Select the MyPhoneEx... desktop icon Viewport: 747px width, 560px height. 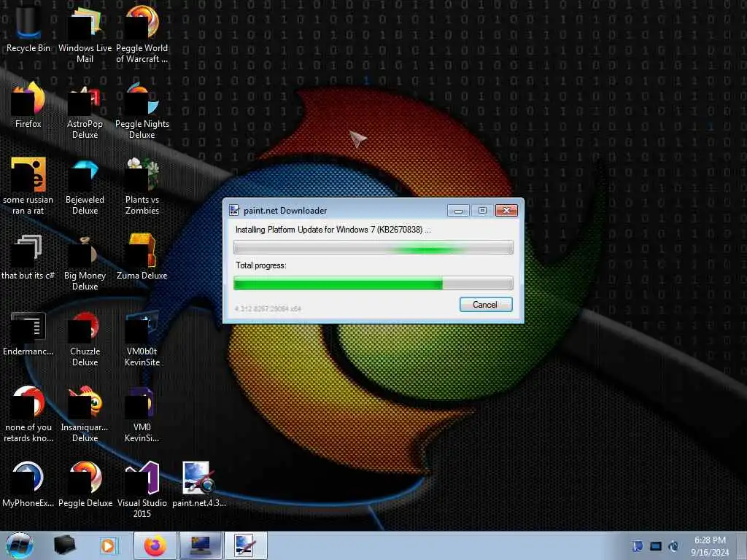(28, 484)
